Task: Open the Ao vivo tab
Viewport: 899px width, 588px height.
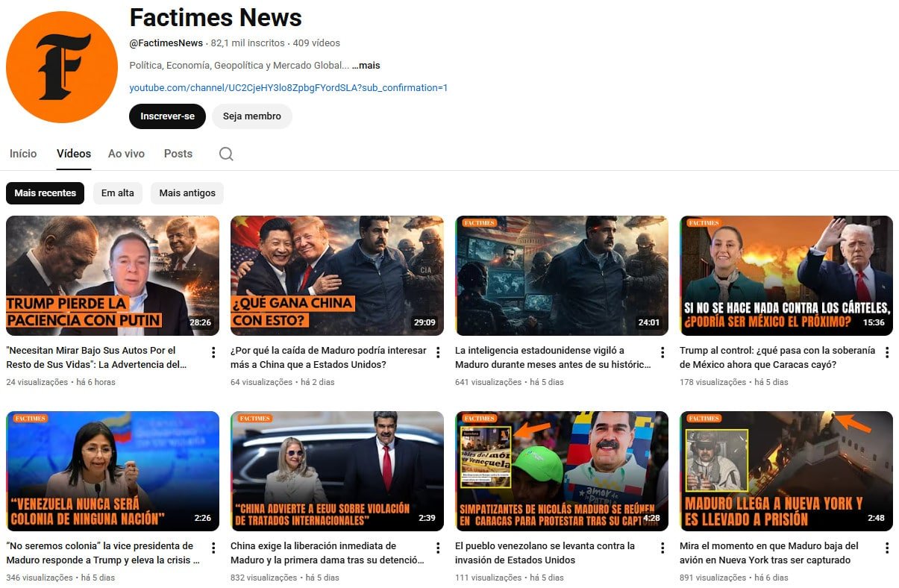Action: [x=125, y=153]
